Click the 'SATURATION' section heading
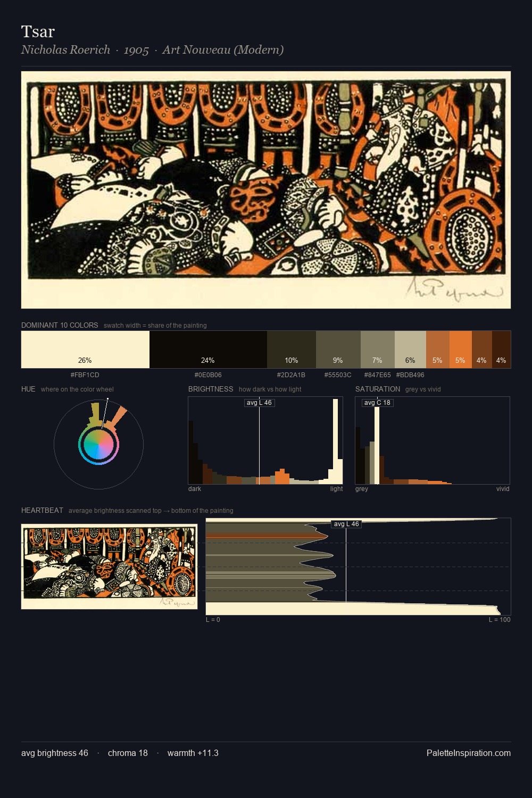The image size is (532, 798). [378, 389]
